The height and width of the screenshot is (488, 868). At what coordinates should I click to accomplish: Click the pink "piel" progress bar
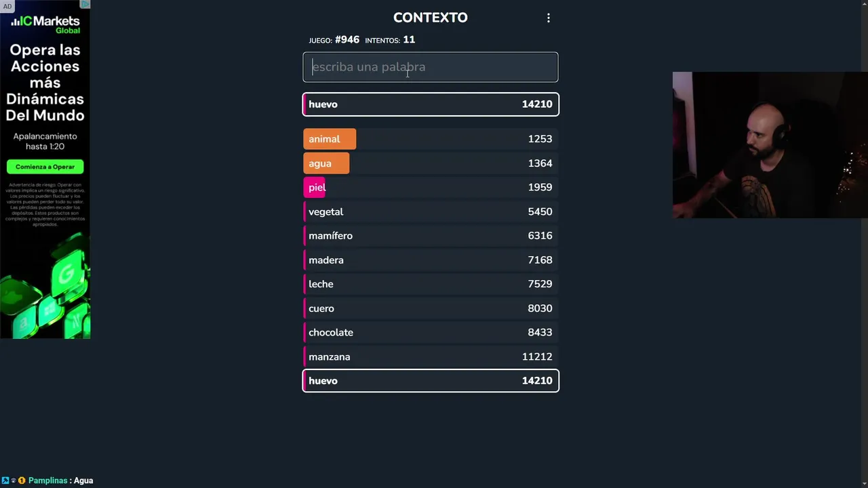tap(315, 187)
